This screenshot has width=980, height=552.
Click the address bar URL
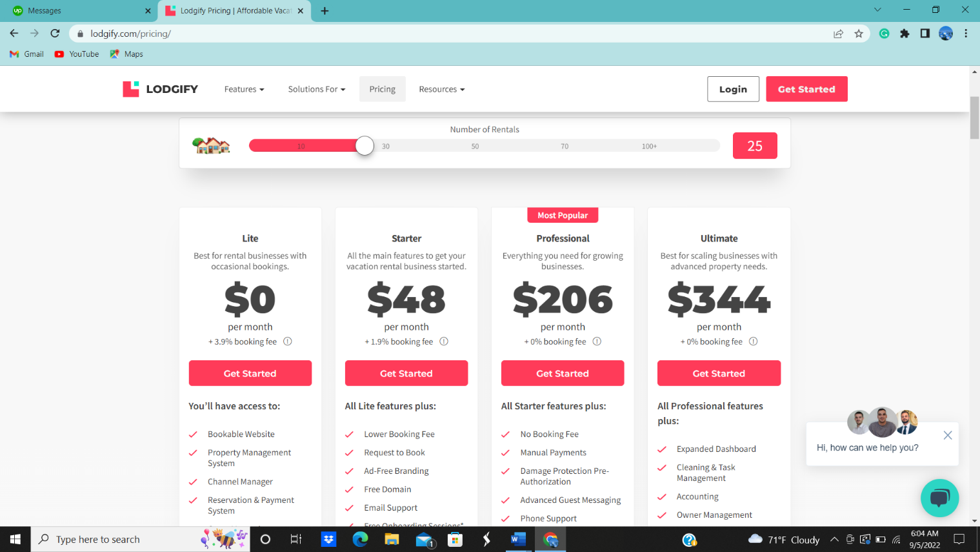131,34
